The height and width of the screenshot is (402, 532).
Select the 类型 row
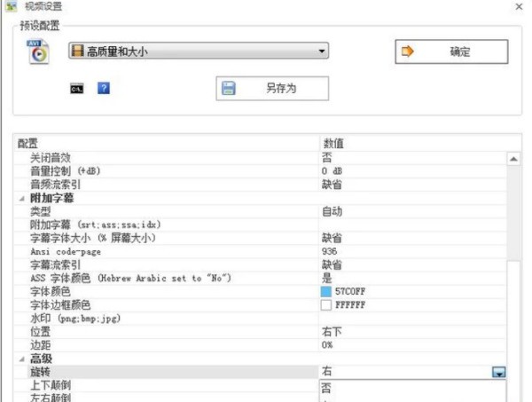(261, 211)
